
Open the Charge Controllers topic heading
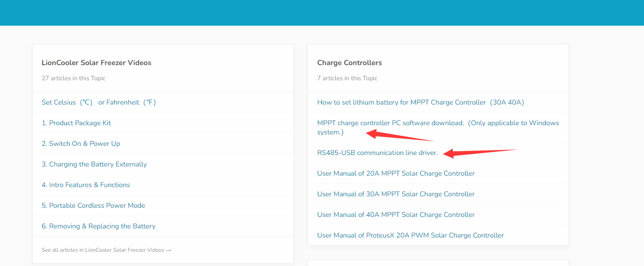coord(350,63)
